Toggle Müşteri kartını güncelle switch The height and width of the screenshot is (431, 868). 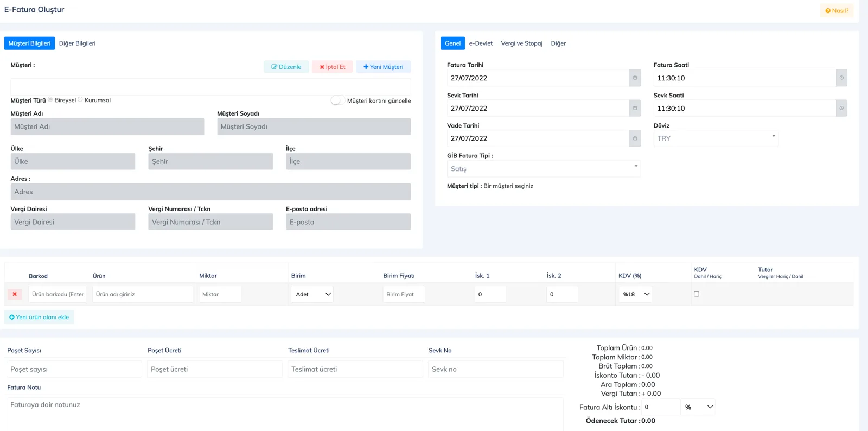tap(337, 100)
